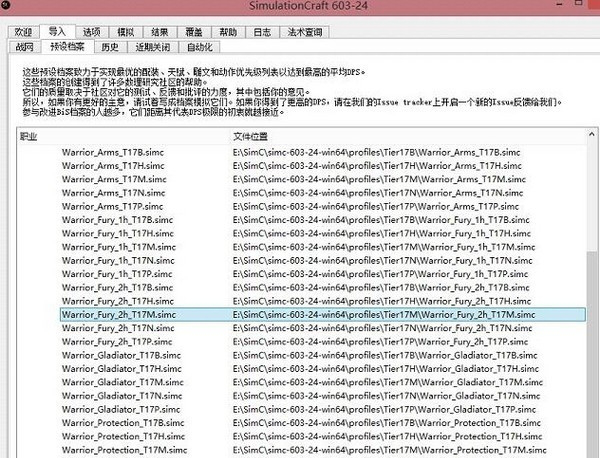Screen dimensions: 600x476
Task: Click file path ending Tier17N\Warrior_Fury_2h_T17N.simc
Action: pyautogui.click(x=382, y=328)
